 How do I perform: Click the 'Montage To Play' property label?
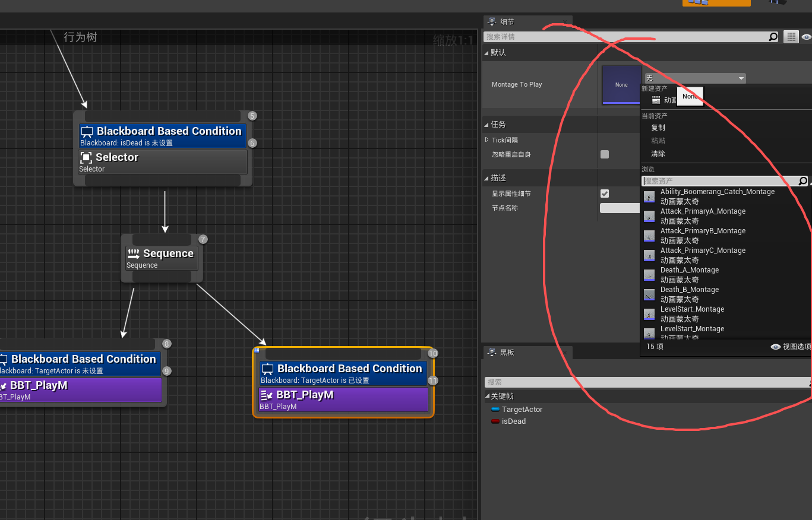point(517,84)
